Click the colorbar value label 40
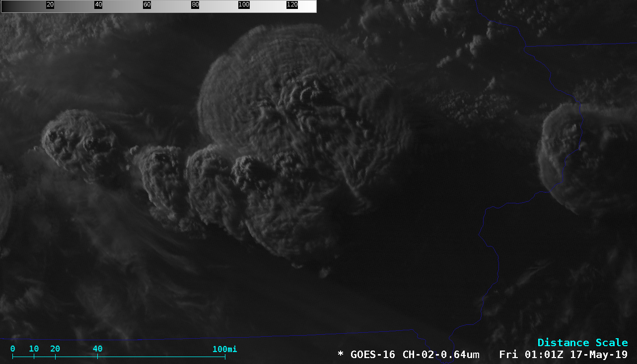The height and width of the screenshot is (364, 637). (x=98, y=4)
